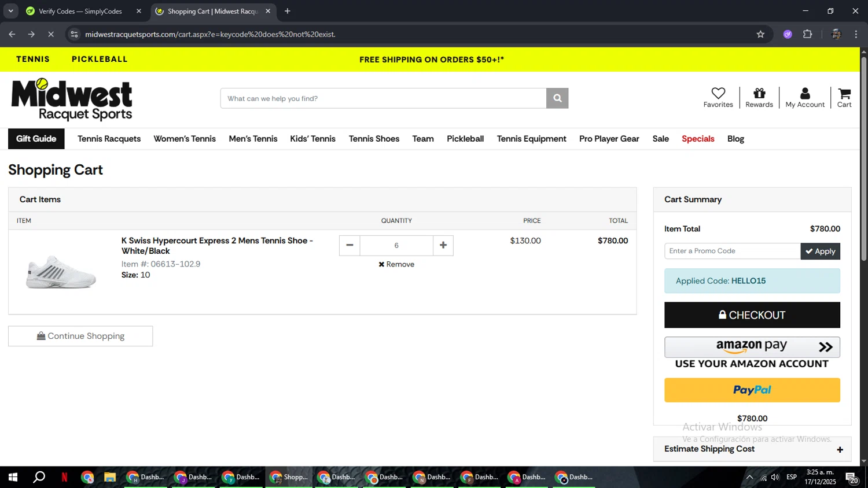Close the Shopping Cart tab
Image resolution: width=868 pixels, height=488 pixels.
pos(268,11)
